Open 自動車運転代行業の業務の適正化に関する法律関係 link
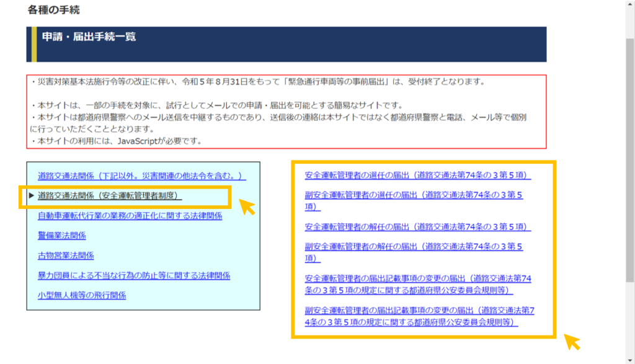The height and width of the screenshot is (364, 635). point(130,216)
